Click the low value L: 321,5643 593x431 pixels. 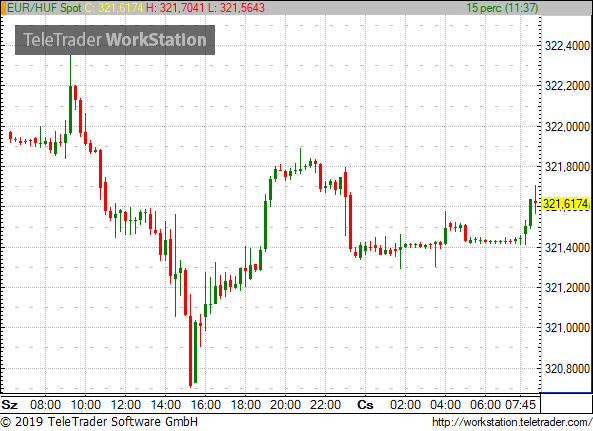[236, 8]
